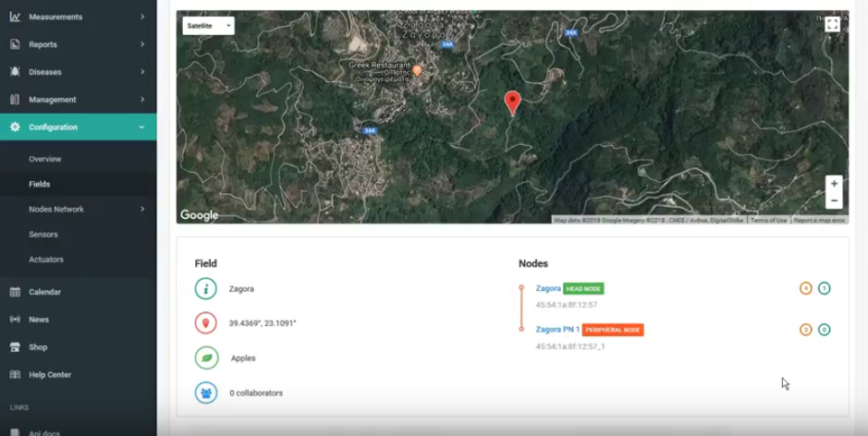Image resolution: width=868 pixels, height=436 pixels.
Task: Click the field coordinates location icon
Action: pos(206,323)
